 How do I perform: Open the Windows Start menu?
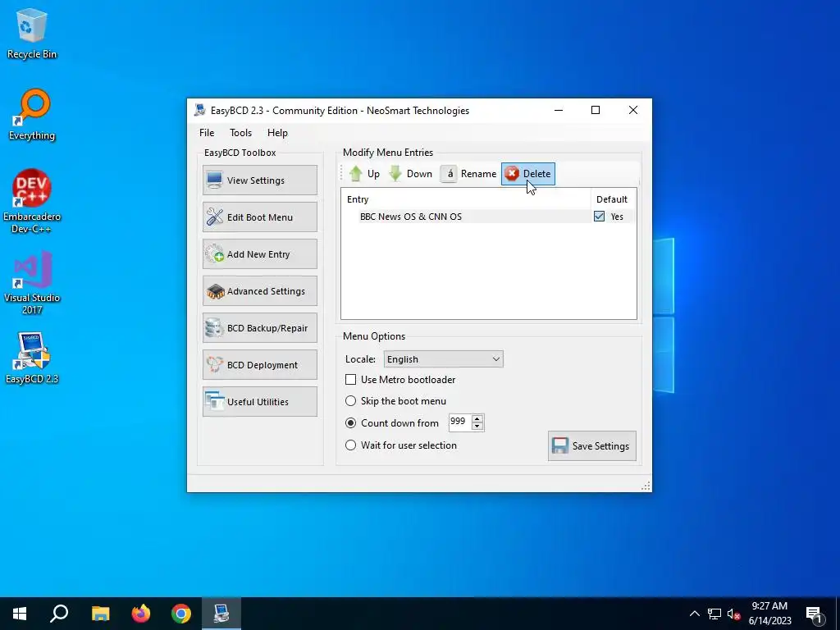[x=20, y=614]
